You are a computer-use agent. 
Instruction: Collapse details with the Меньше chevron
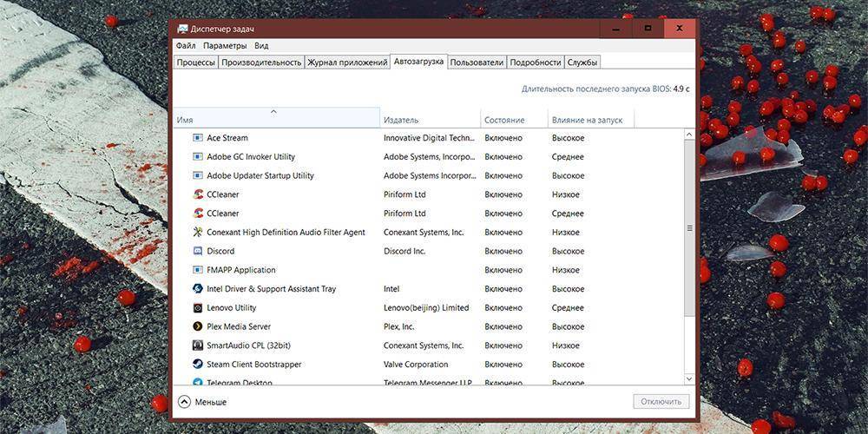[x=184, y=402]
